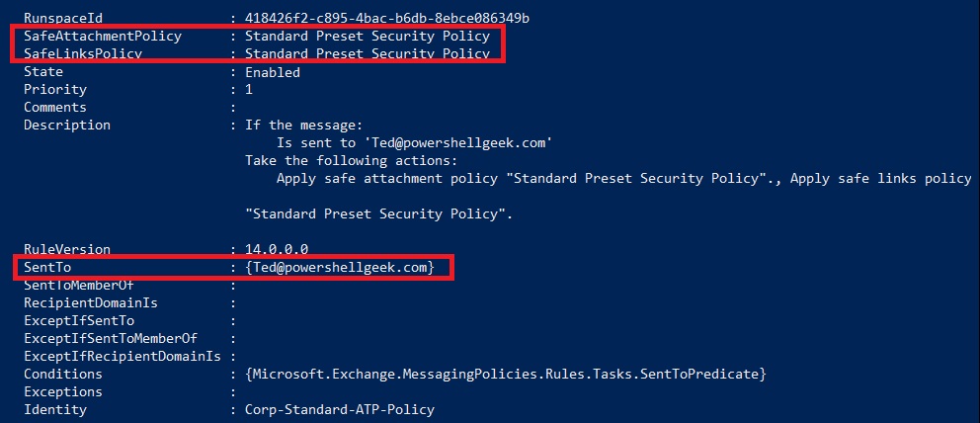The width and height of the screenshot is (980, 423).
Task: Click the SentTo value {Ted@powershellgeek.com}
Action: (x=340, y=268)
